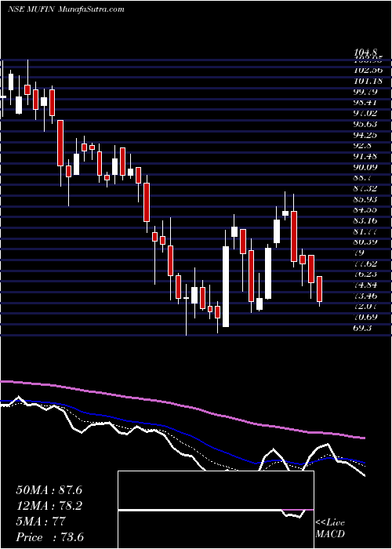This screenshot has width=392, height=549.
Task: Click the 91.48 price axis label
Action: pos(366,156)
